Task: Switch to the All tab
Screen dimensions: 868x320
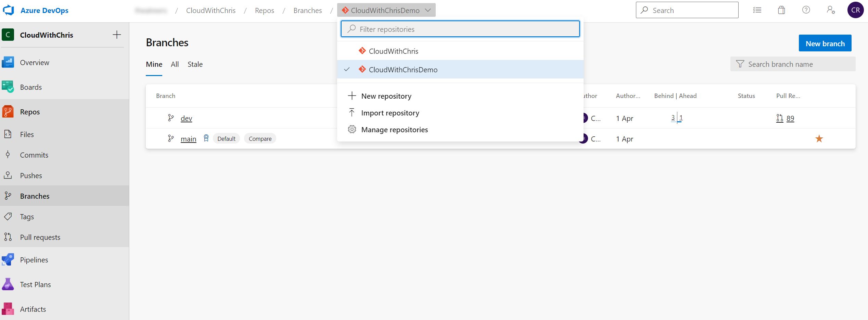Action: (x=175, y=64)
